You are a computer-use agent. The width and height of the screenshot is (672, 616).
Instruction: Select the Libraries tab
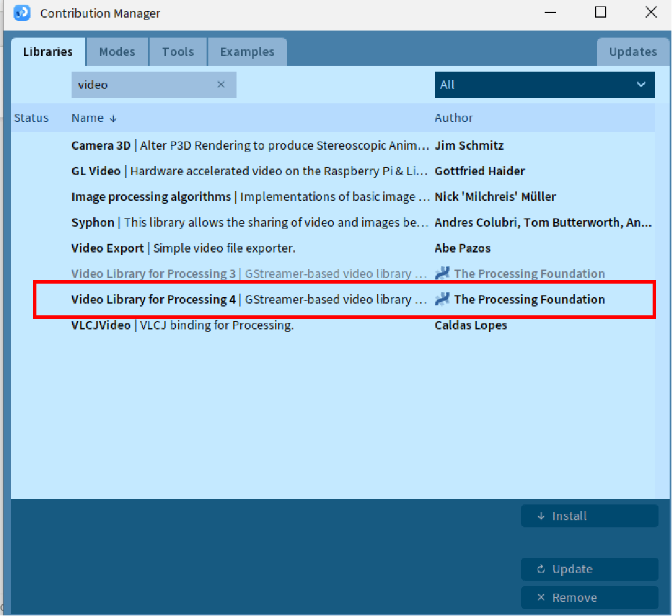click(x=48, y=52)
